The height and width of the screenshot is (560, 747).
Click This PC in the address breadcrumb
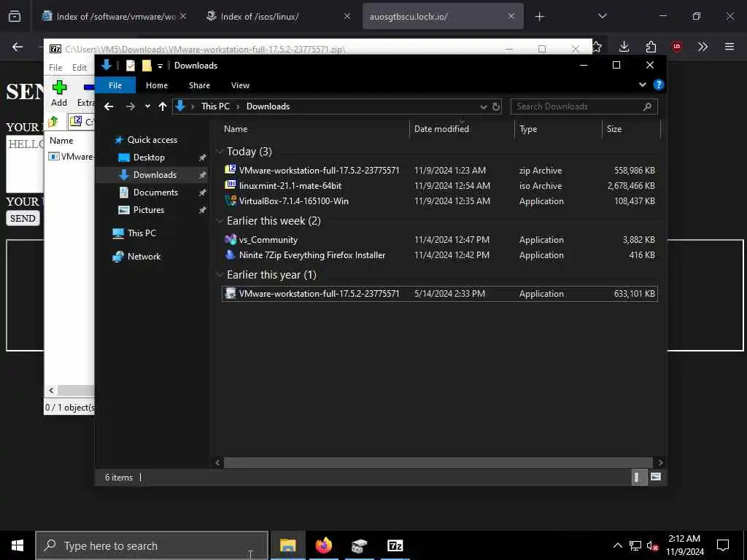coord(215,106)
